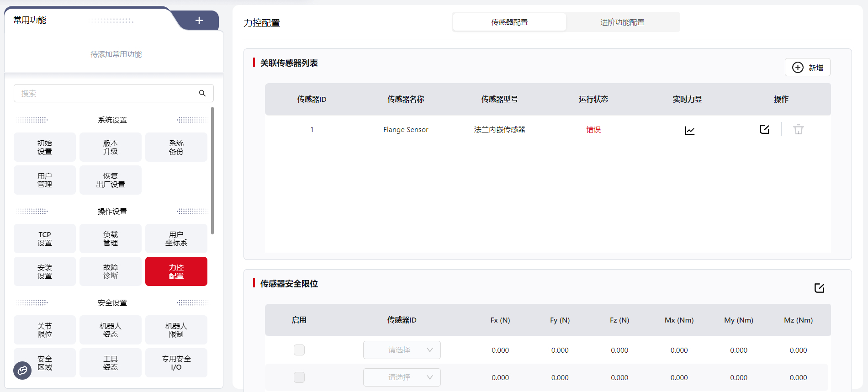
Task: Open 负载管理 settings
Action: (111, 238)
